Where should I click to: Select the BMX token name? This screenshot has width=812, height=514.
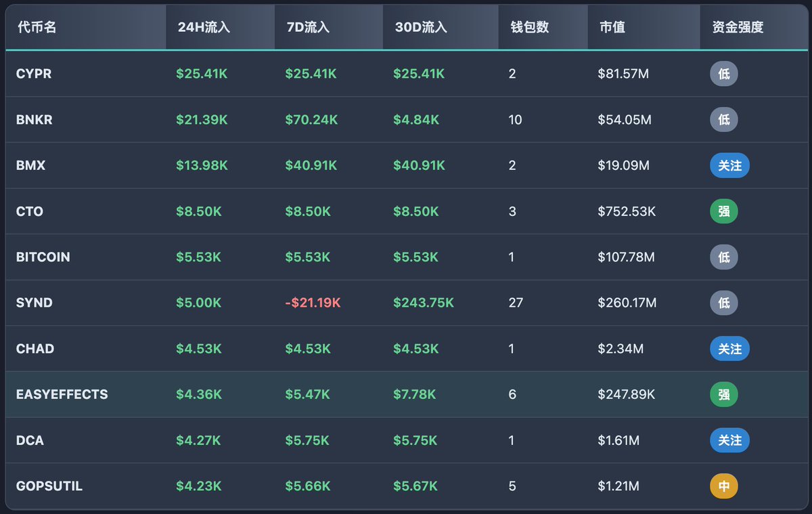30,165
